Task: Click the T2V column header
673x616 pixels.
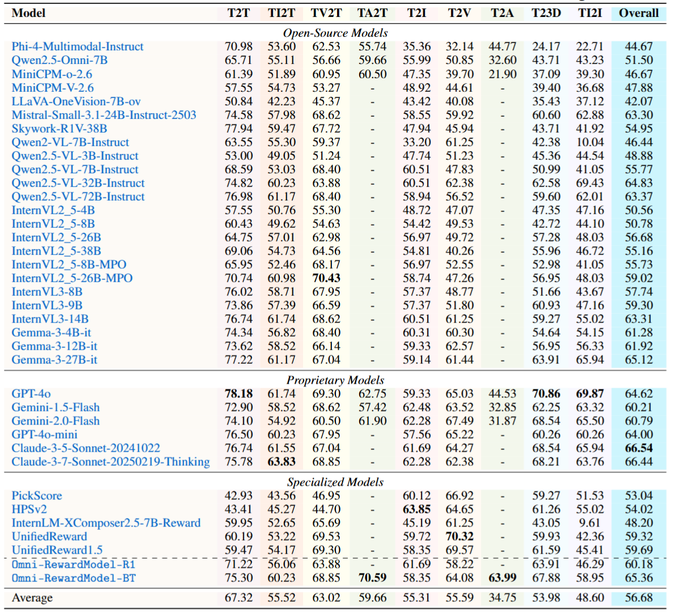Action: tap(459, 13)
